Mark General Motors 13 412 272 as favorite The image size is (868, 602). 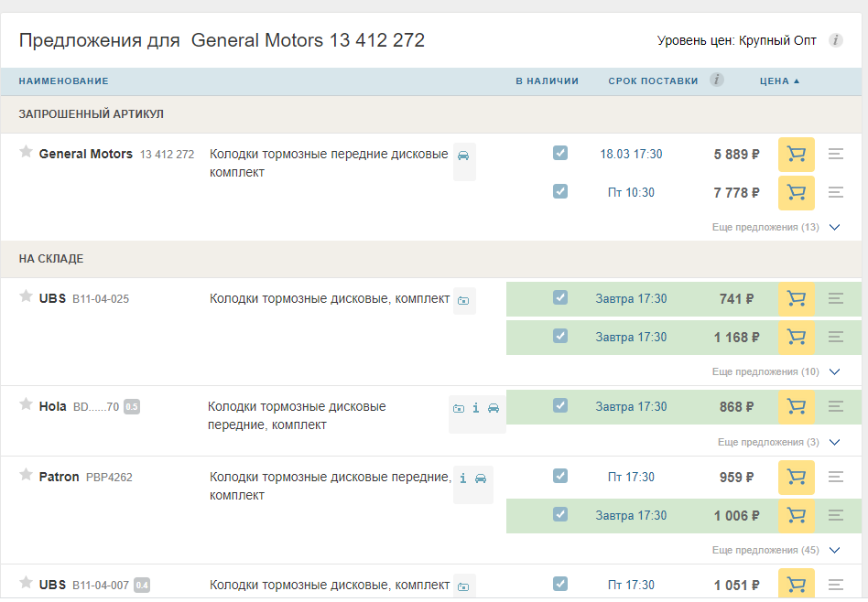tap(26, 152)
